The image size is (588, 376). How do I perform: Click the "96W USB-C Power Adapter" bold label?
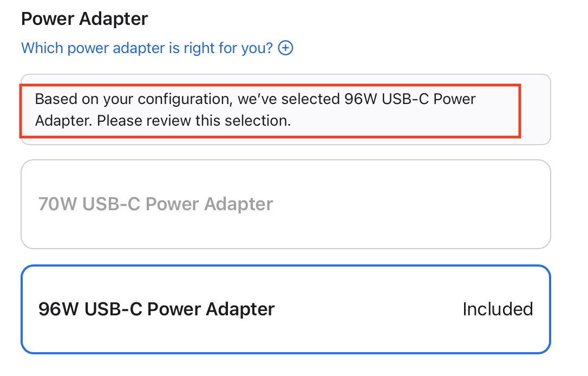point(157,309)
